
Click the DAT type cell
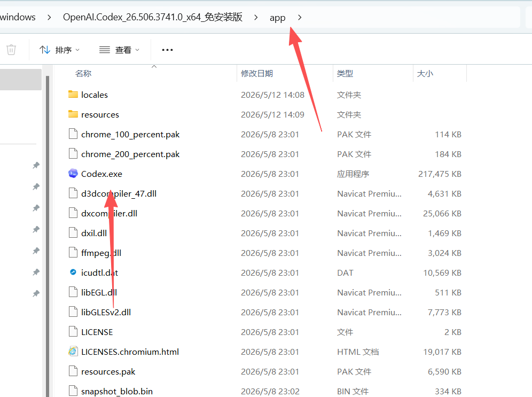(x=345, y=273)
